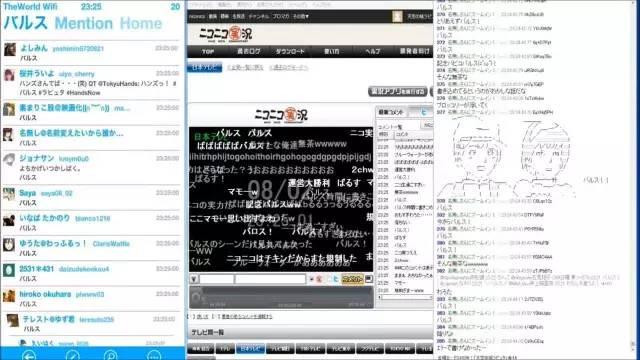Open Saya's avatar picture

pos(9,194)
